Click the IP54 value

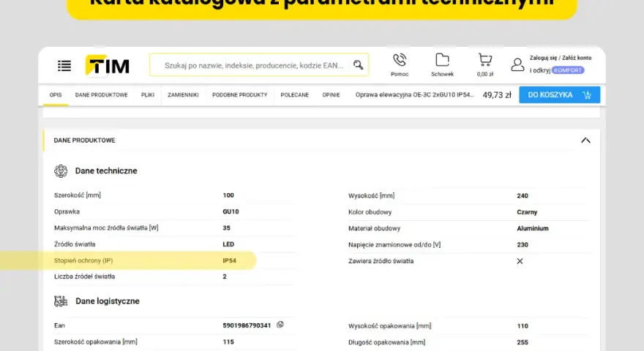click(x=229, y=260)
